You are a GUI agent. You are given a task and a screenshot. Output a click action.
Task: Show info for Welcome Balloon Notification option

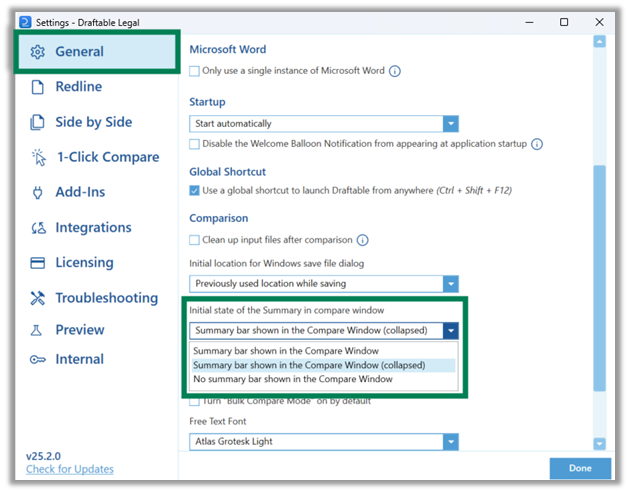click(x=537, y=144)
